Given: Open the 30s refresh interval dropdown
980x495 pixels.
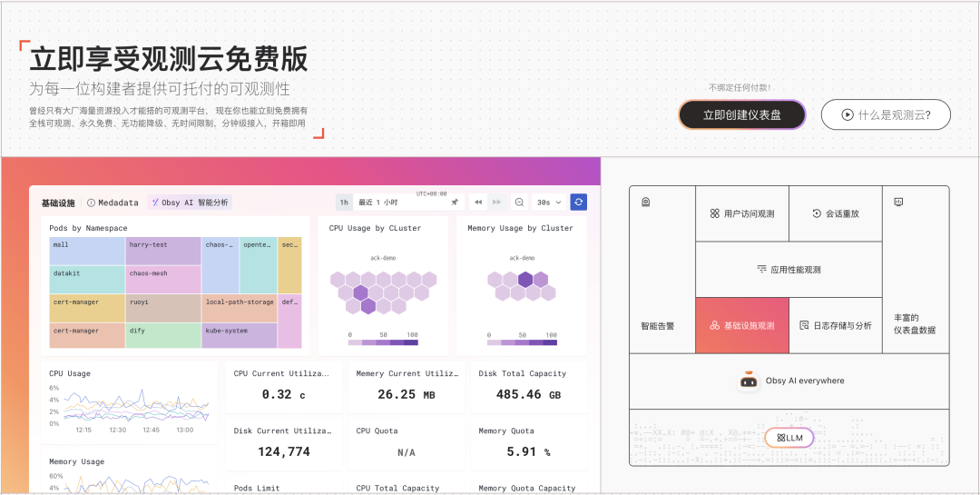Looking at the screenshot, I should tap(549, 202).
